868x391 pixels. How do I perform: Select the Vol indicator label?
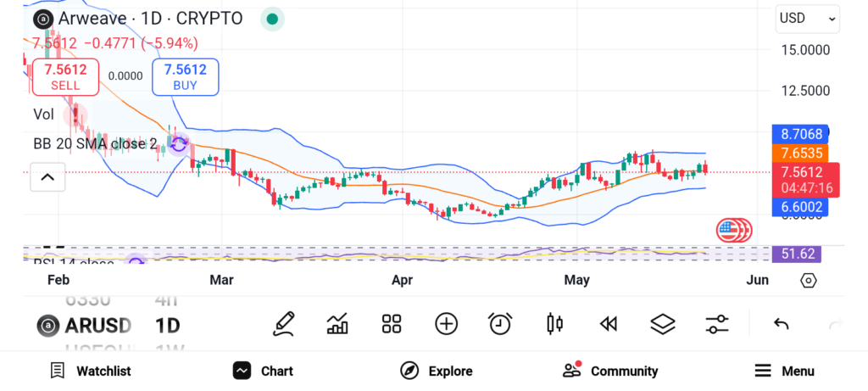(x=44, y=115)
